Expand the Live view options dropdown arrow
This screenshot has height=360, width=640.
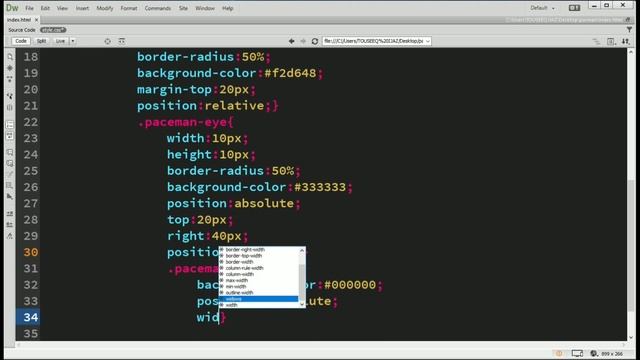73,41
